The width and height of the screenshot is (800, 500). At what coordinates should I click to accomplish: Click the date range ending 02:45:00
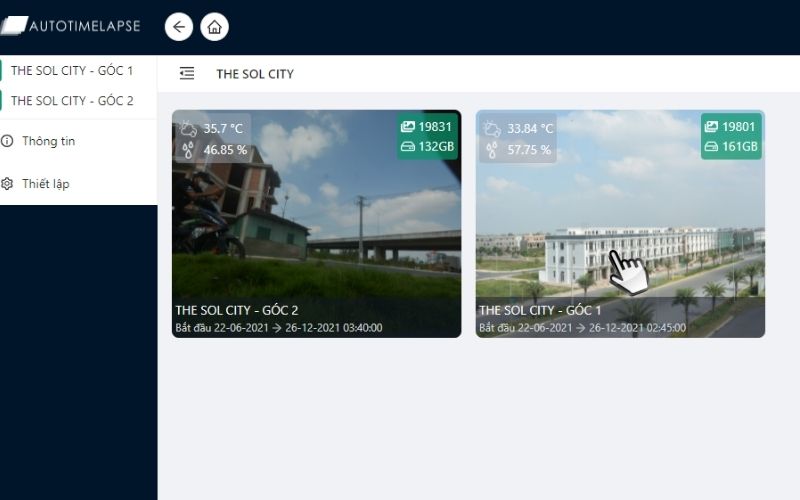583,328
